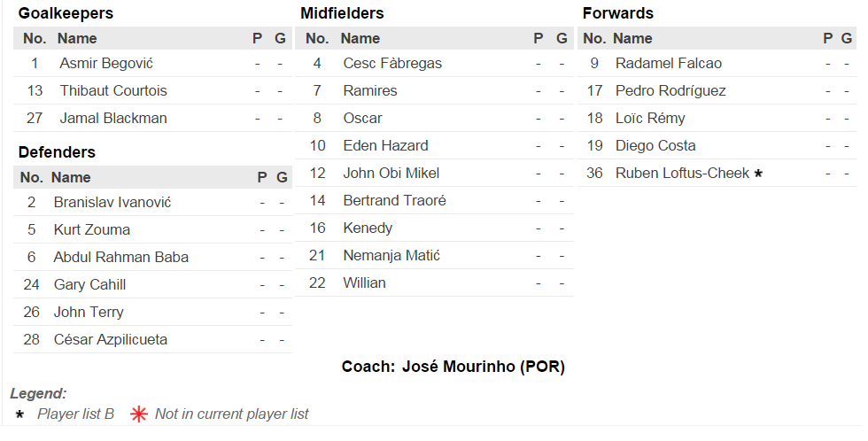Open Eden Hazard's player entry
This screenshot has height=441, width=868.
385,146
